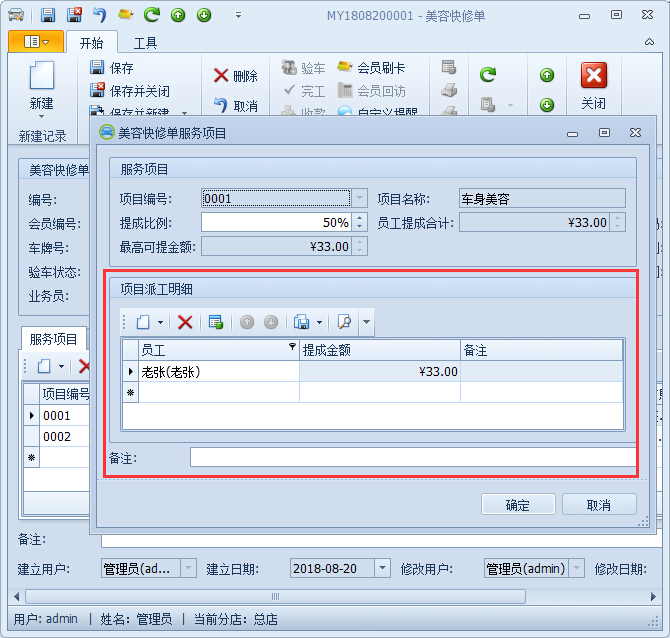This screenshot has width=670, height=638.
Task: Select the 服务项目 tab in main form
Action: click(x=54, y=340)
